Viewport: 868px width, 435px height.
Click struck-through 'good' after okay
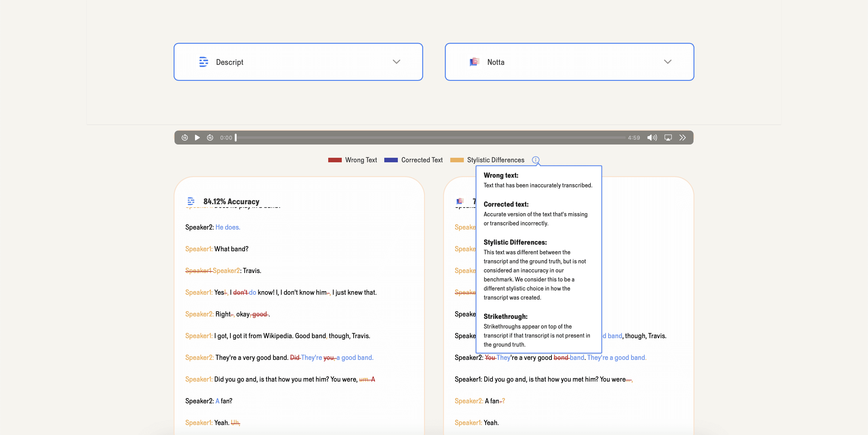pyautogui.click(x=259, y=314)
